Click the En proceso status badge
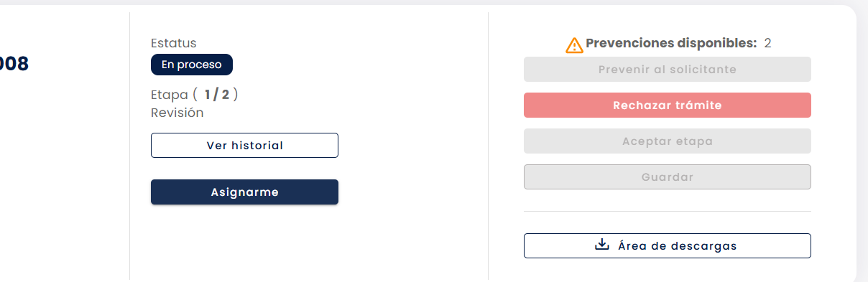Image resolution: width=868 pixels, height=282 pixels. (x=192, y=65)
